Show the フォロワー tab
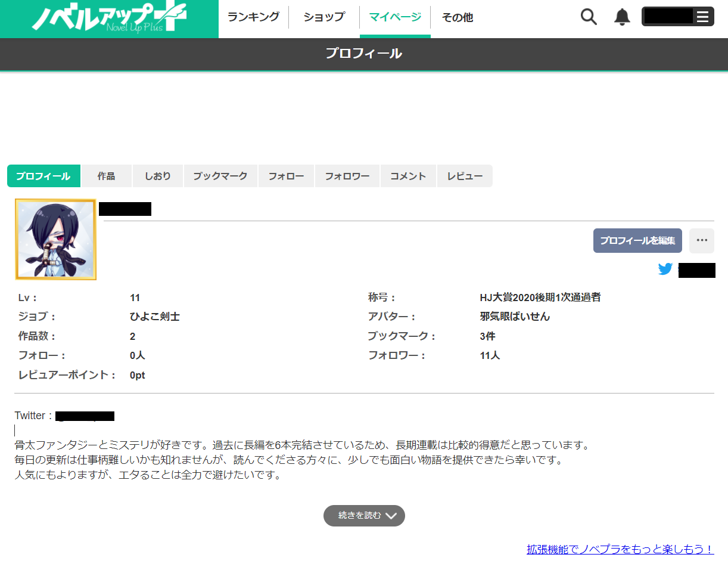The height and width of the screenshot is (573, 728). pos(347,176)
